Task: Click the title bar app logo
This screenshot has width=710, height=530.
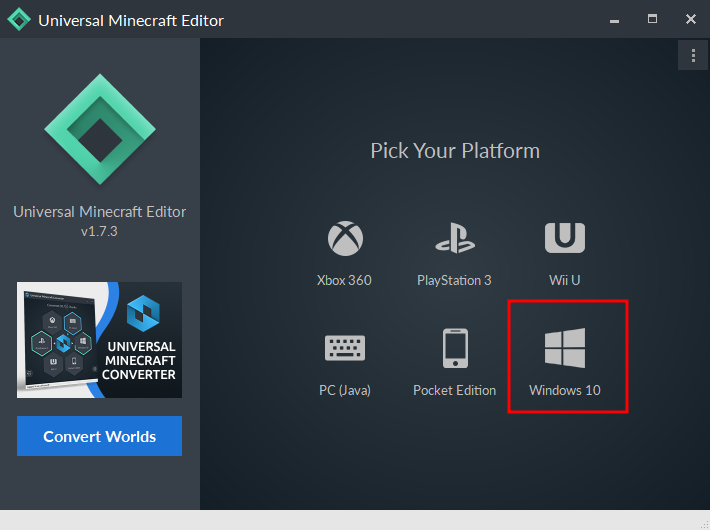Action: [x=19, y=19]
